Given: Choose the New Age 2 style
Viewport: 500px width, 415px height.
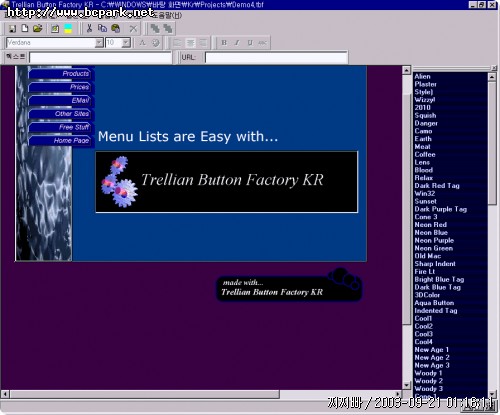Looking at the screenshot, I should click(432, 357).
